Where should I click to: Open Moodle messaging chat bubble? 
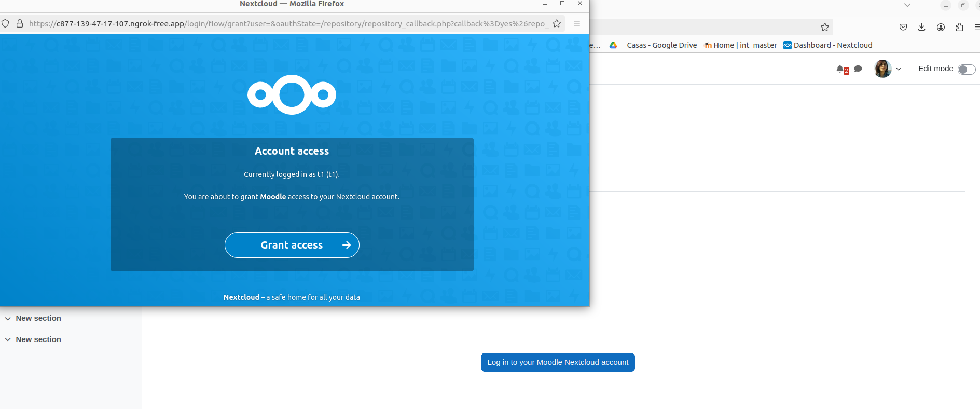tap(858, 69)
